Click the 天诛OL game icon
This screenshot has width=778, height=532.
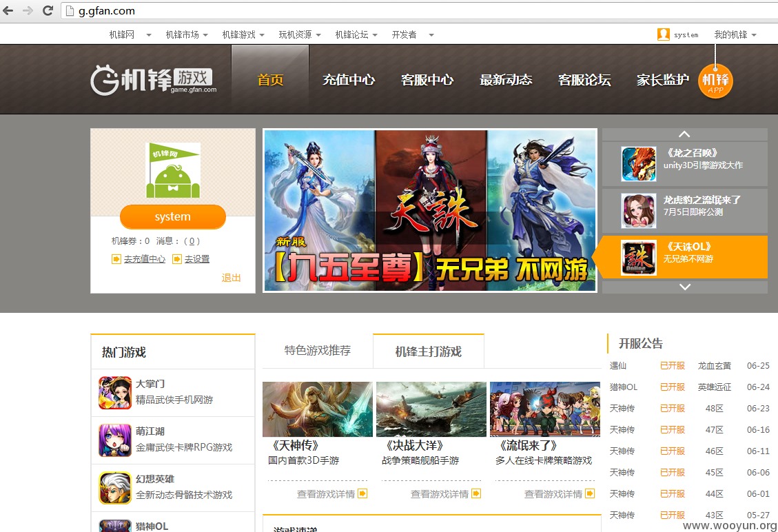point(639,258)
